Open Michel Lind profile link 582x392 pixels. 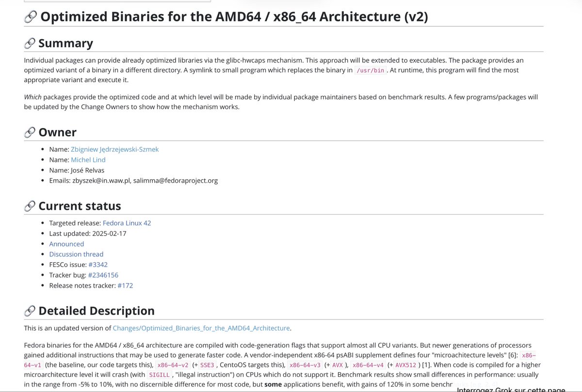pos(88,159)
